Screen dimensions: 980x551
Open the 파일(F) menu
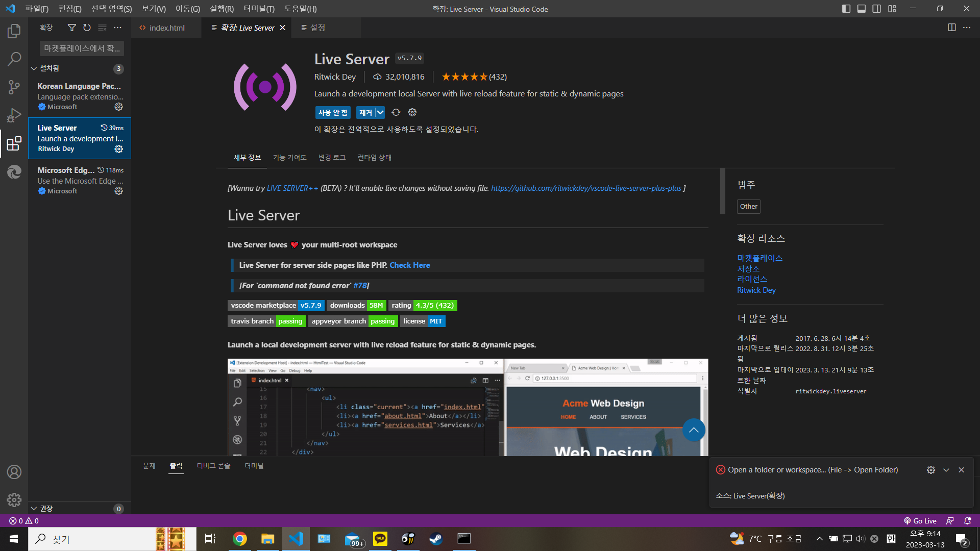click(x=37, y=9)
